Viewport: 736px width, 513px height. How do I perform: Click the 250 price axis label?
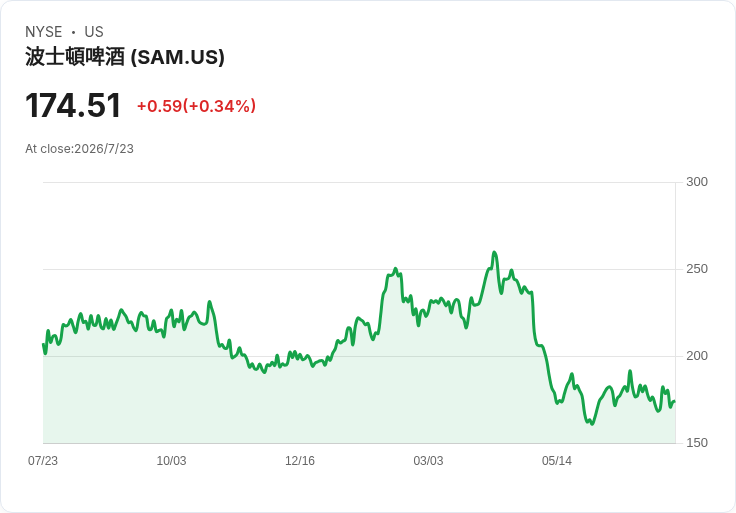[697, 269]
